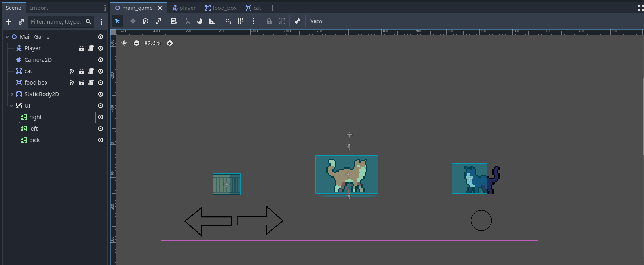
Task: Zoom in on the canvas
Action: (170, 43)
